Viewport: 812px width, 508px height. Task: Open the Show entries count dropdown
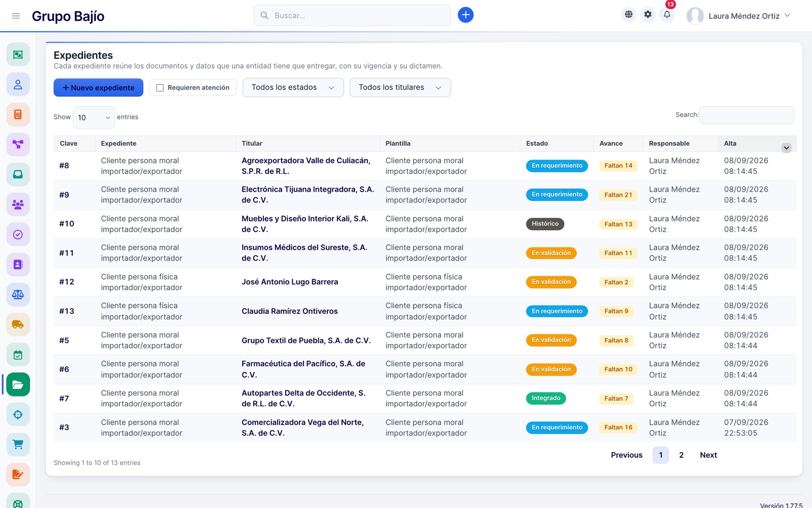[94, 117]
